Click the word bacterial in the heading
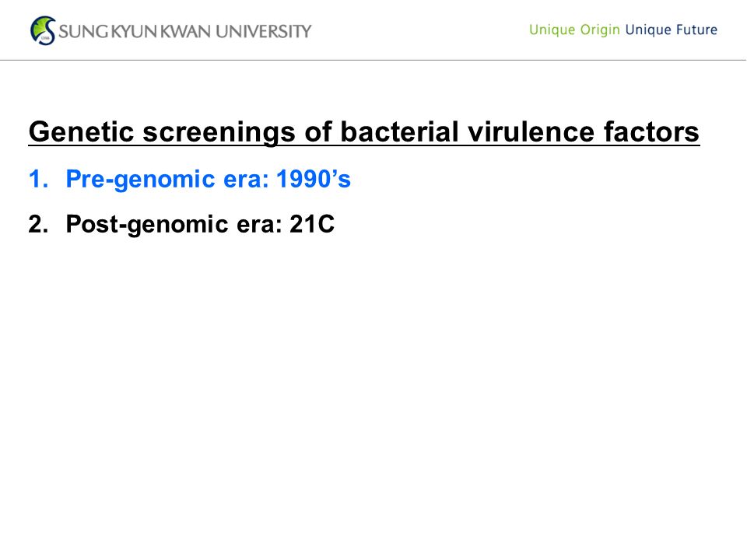Screen dimensions: 747x560 pyautogui.click(x=399, y=131)
